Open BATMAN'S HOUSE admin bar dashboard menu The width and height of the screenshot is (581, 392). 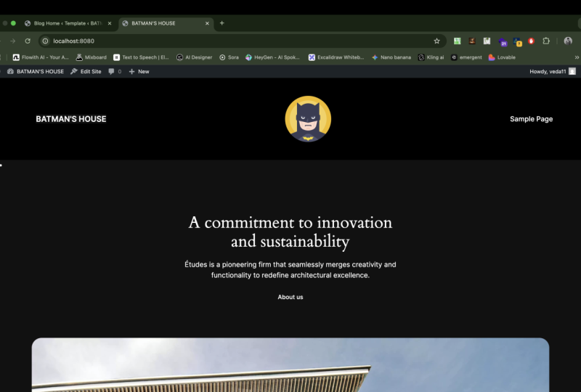36,72
